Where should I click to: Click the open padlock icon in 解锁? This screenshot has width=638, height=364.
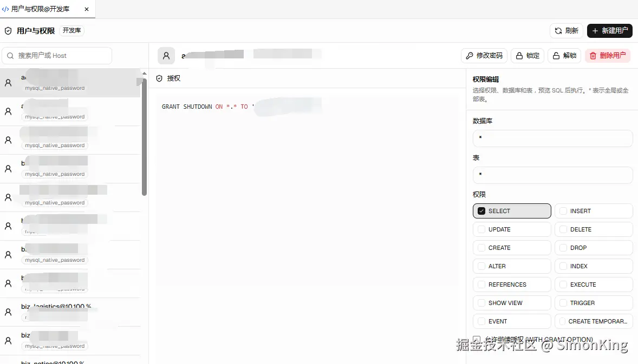[556, 56]
